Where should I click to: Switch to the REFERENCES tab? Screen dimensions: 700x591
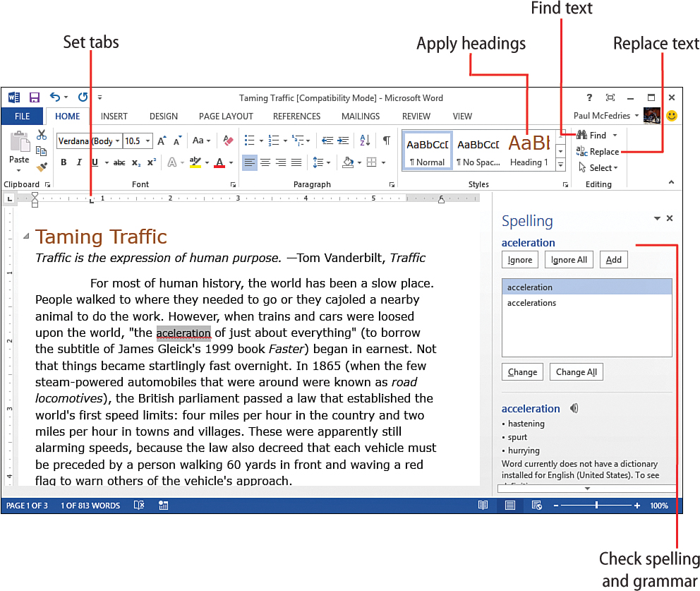[x=297, y=116]
